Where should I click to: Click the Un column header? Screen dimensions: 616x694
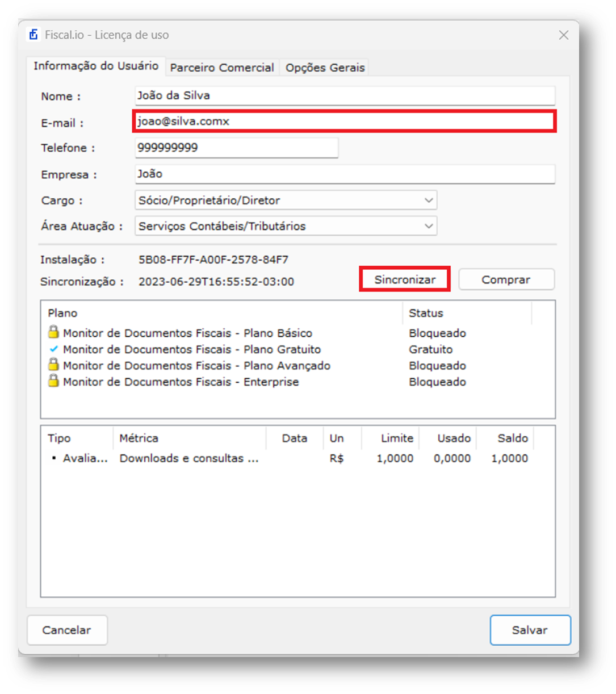(342, 438)
